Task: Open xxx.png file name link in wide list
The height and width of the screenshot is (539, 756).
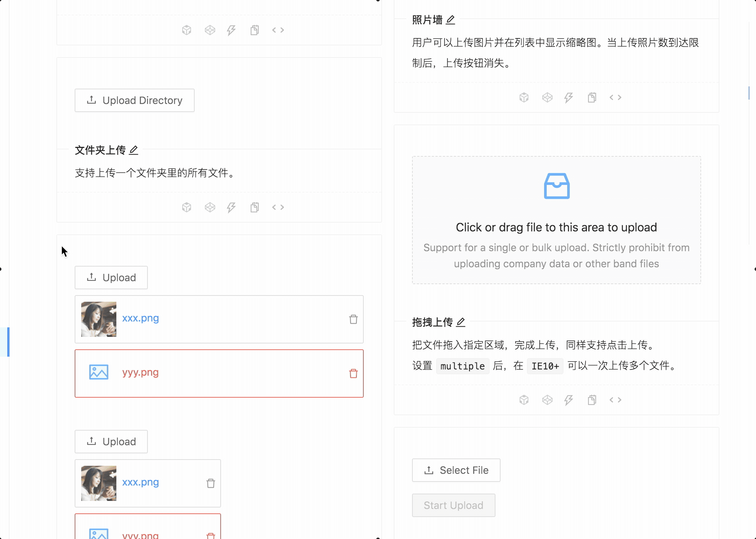Action: tap(141, 318)
